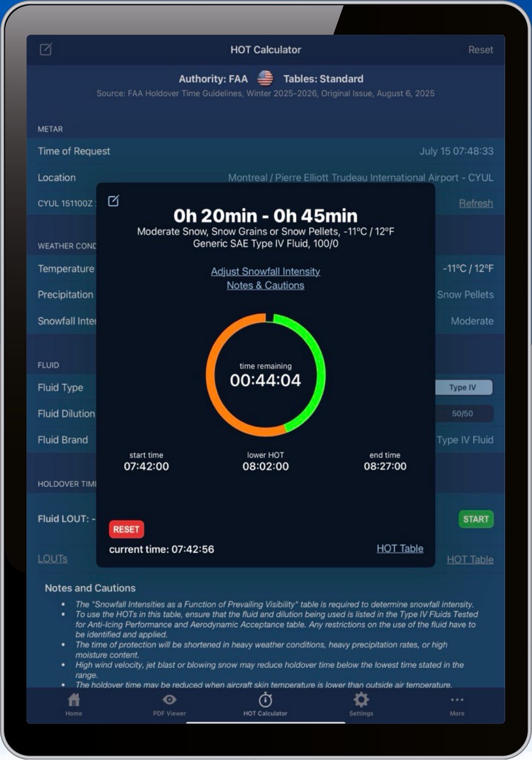Viewport: 532px width, 760px height.
Task: Open HOT Table link below START button
Action: [470, 559]
